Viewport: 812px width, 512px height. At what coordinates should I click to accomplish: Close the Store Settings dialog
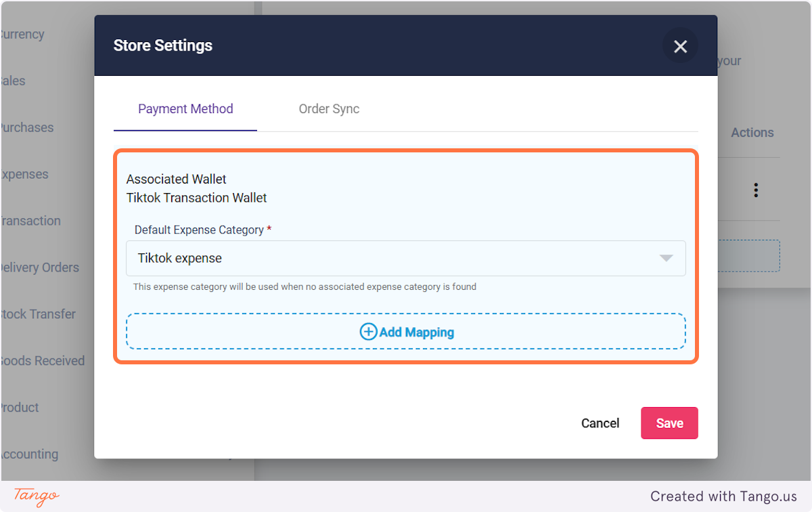coord(680,46)
